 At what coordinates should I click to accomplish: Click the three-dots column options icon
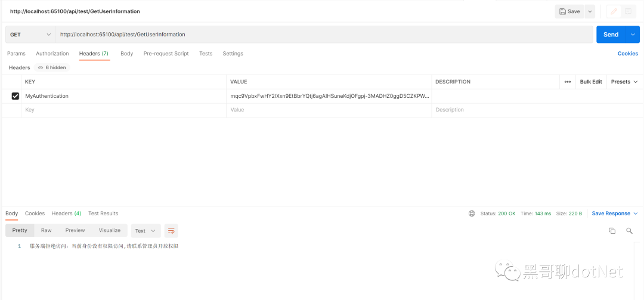(x=568, y=82)
